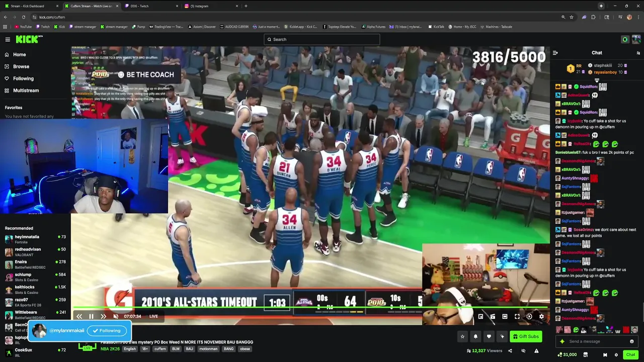Toggle theater mode
Viewport: 644px width, 362px height.
pyautogui.click(x=505, y=316)
